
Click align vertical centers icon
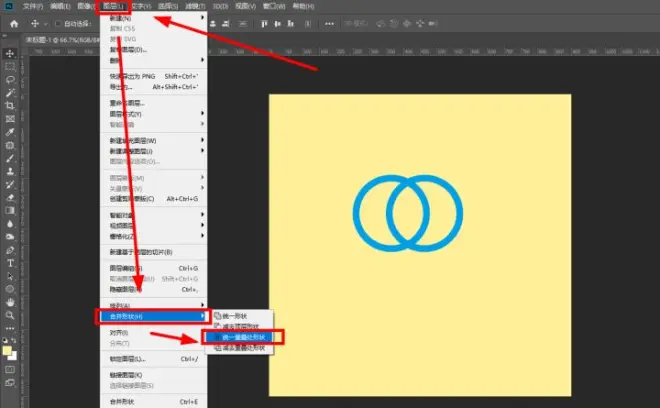(277, 24)
